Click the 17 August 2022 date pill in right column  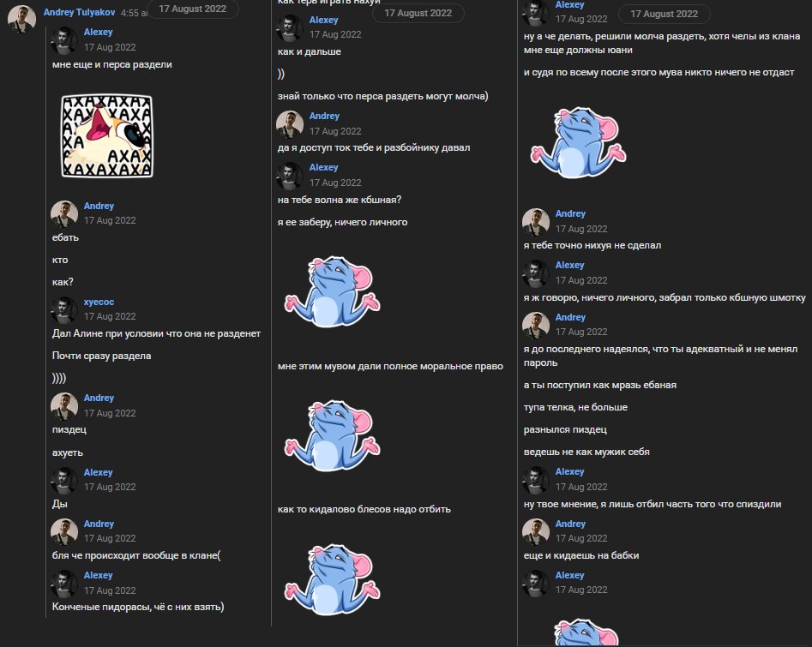pyautogui.click(x=664, y=14)
